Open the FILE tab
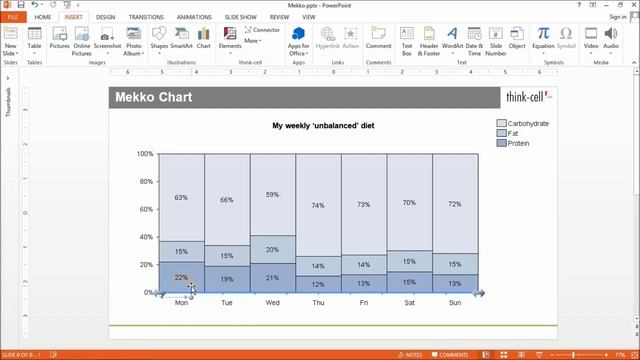640x360 pixels. pyautogui.click(x=13, y=17)
